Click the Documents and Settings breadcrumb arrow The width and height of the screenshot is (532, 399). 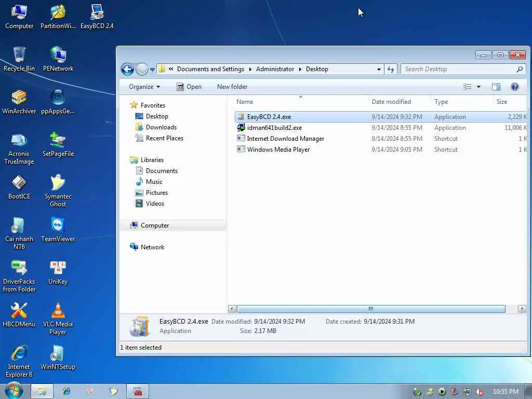click(x=250, y=69)
